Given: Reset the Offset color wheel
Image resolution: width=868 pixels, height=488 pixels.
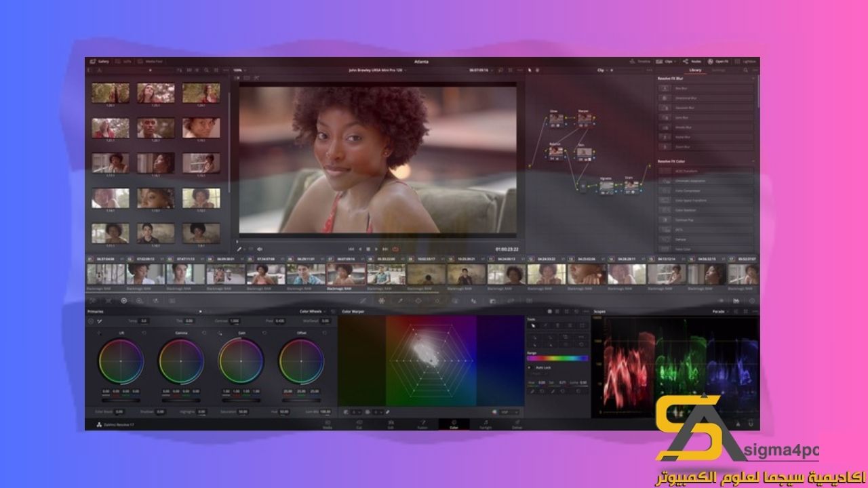Looking at the screenshot, I should coord(324,333).
